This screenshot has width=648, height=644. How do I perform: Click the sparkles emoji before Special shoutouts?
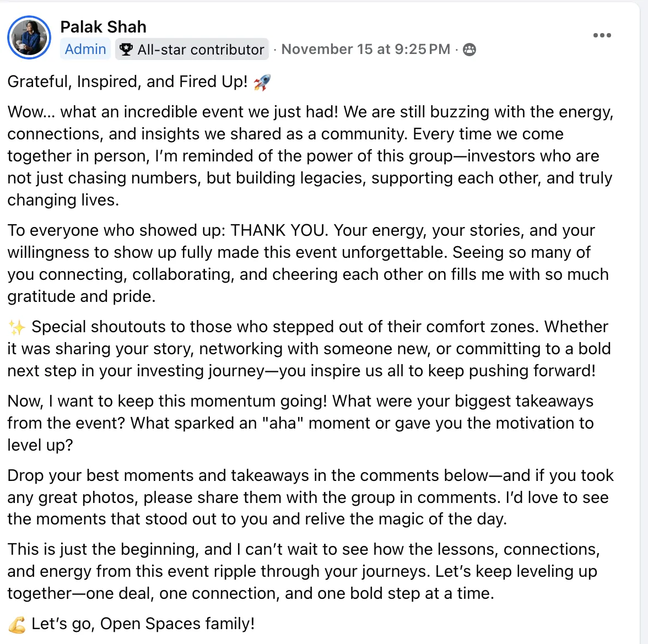(17, 327)
